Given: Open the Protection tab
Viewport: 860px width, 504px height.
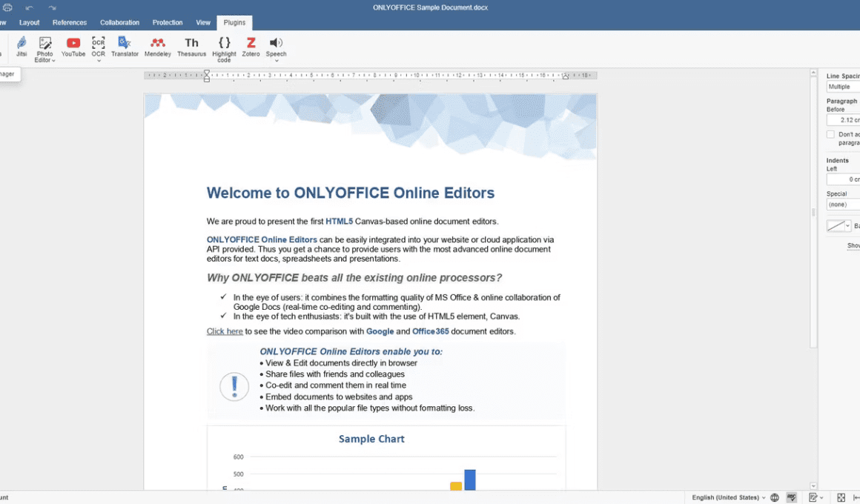Looking at the screenshot, I should (x=168, y=22).
